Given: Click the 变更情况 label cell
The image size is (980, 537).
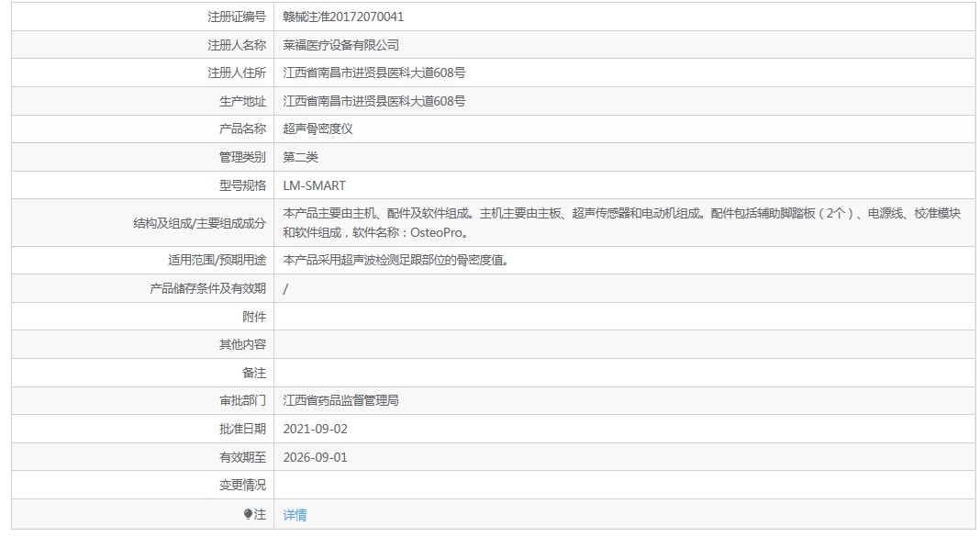Looking at the screenshot, I should tap(142, 485).
